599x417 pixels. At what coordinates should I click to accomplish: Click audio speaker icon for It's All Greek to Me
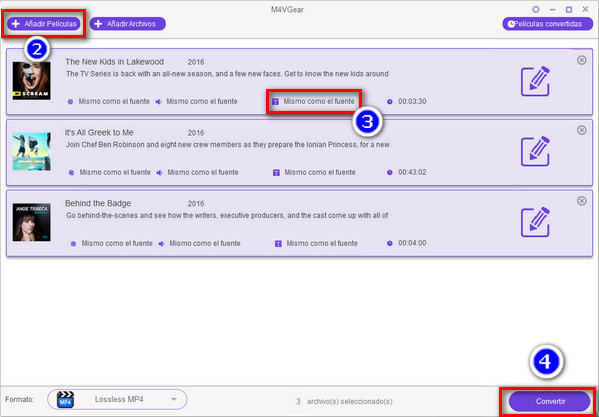[x=160, y=173]
